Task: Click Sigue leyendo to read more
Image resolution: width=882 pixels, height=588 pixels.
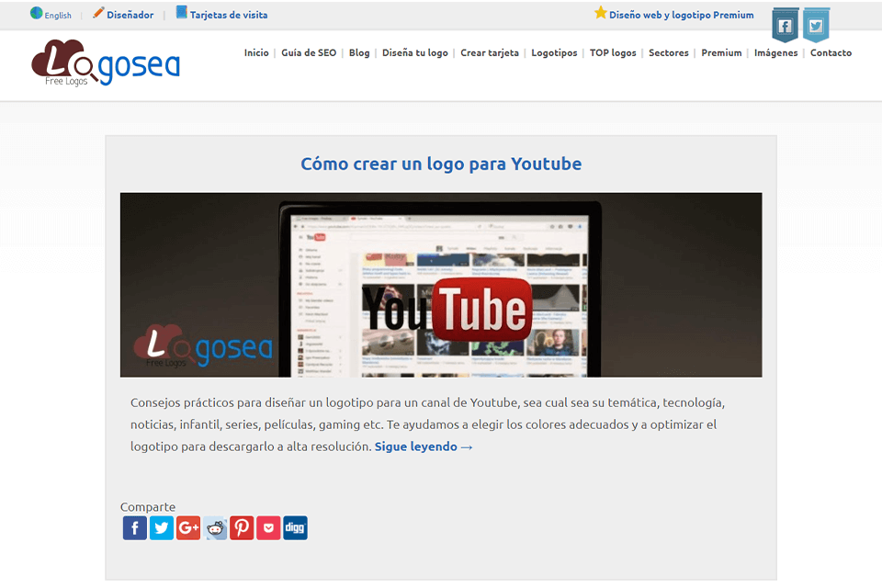Action: tap(424, 447)
